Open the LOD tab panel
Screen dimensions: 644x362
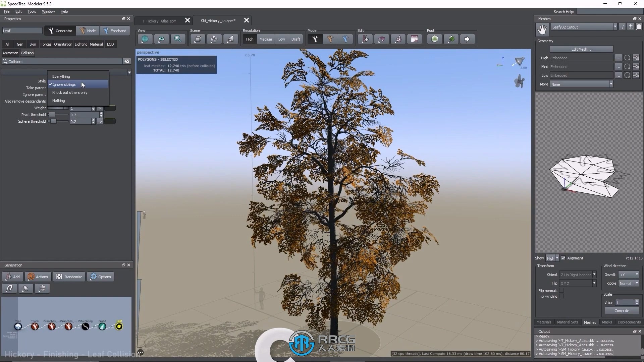point(110,44)
